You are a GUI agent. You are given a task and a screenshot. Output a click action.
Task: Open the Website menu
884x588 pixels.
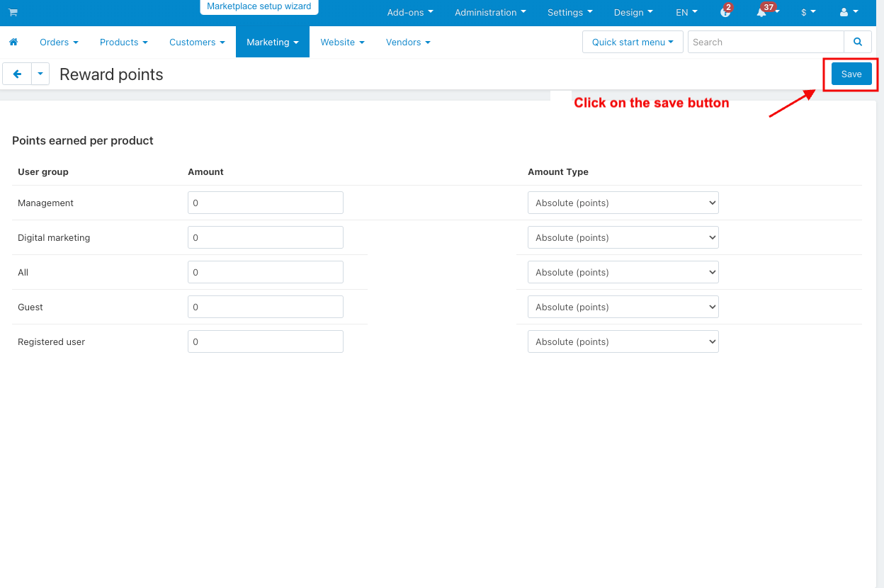[342, 43]
